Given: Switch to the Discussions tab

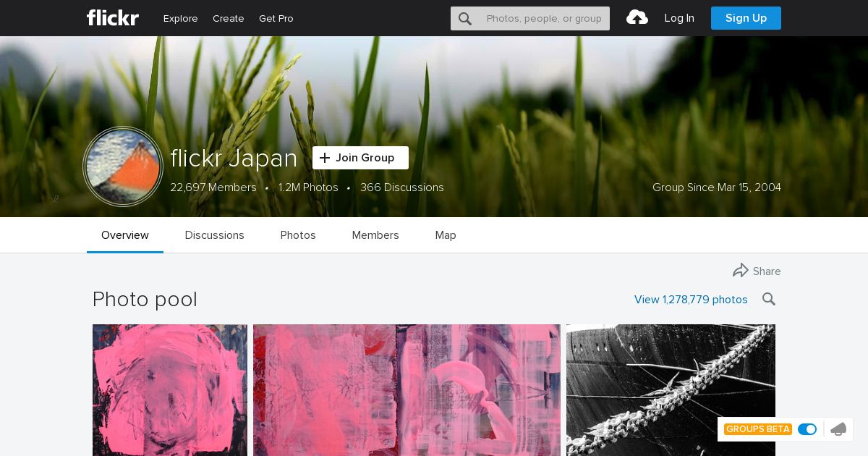Looking at the screenshot, I should click(215, 235).
